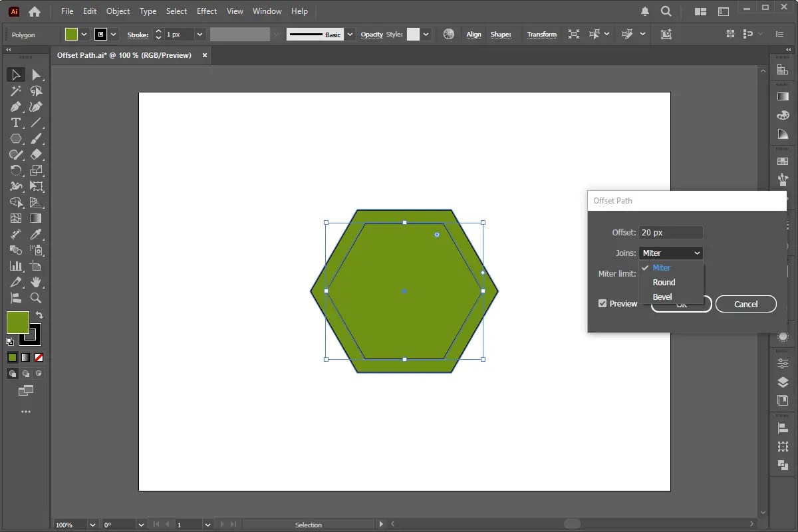Select the Zoom tool
The height and width of the screenshot is (532, 798).
[37, 298]
